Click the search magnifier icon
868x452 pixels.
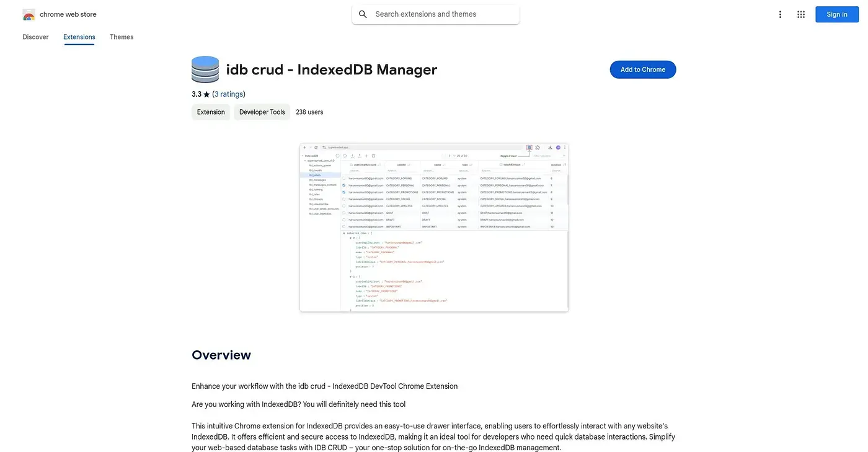pyautogui.click(x=363, y=14)
